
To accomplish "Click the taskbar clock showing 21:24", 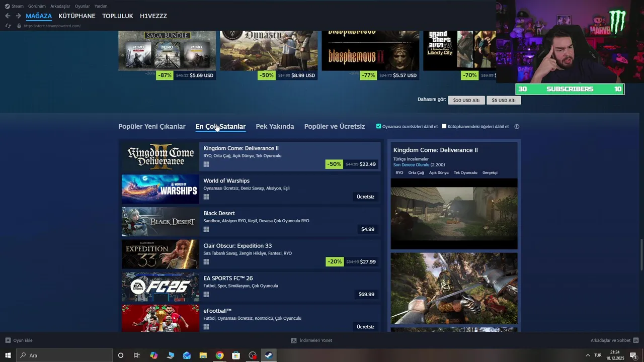I will coord(615,355).
